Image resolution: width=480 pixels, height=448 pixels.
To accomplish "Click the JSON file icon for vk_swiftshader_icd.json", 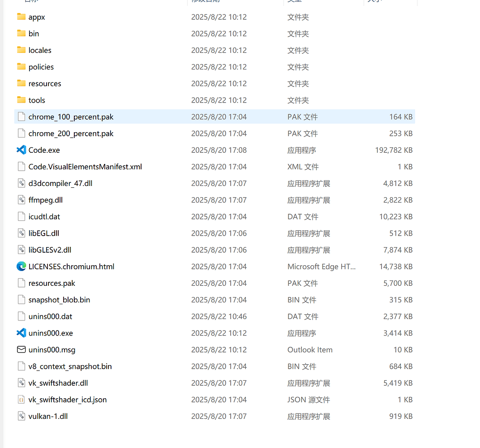I will (x=21, y=399).
